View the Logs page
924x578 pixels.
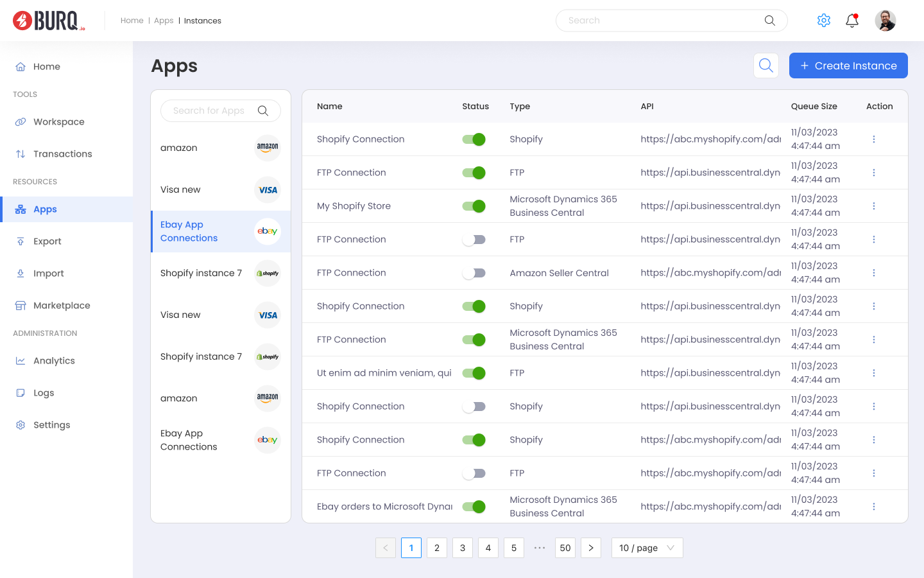[44, 392]
